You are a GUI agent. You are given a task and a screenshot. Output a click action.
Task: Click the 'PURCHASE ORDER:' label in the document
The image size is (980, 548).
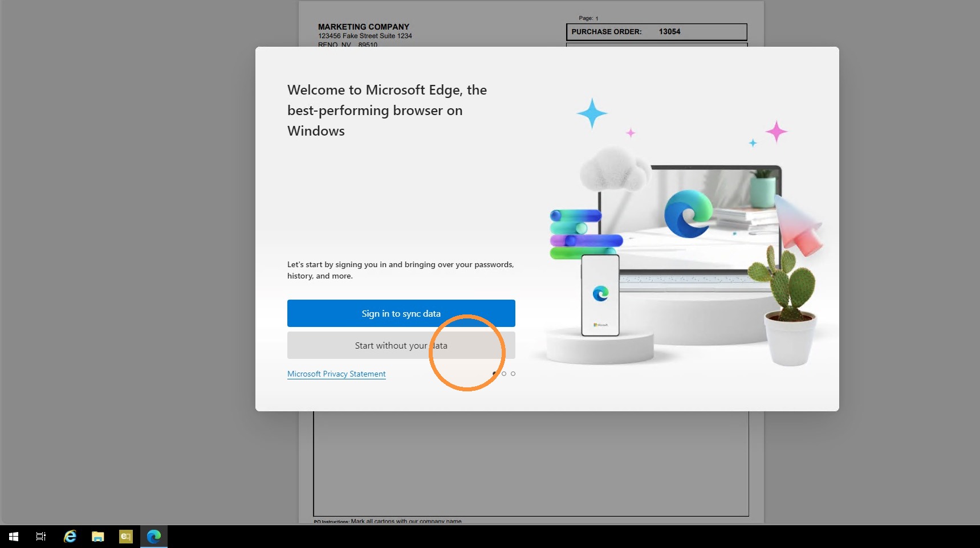pos(607,32)
